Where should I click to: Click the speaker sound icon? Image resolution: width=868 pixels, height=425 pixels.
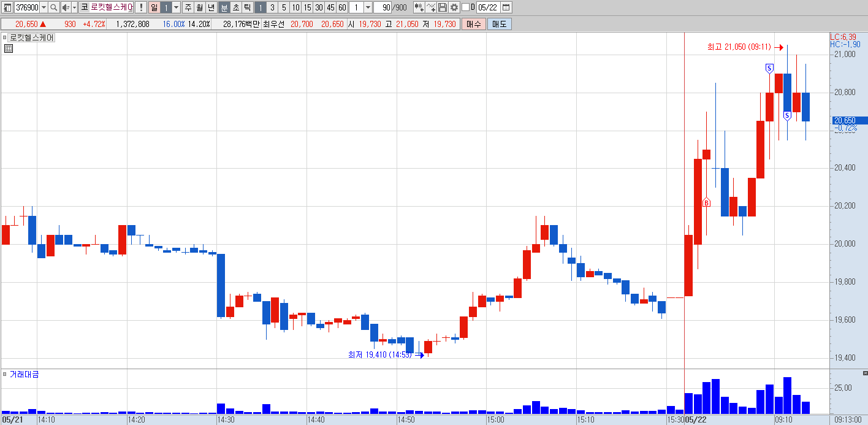[65, 7]
